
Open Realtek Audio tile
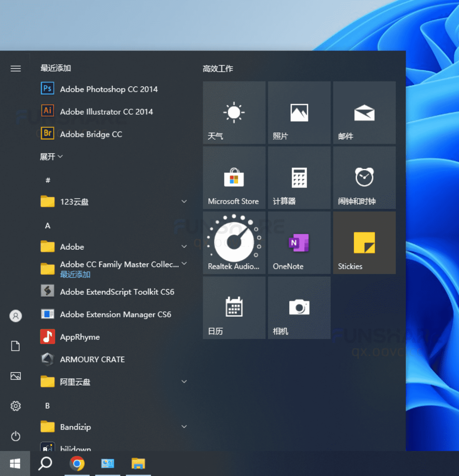234,243
